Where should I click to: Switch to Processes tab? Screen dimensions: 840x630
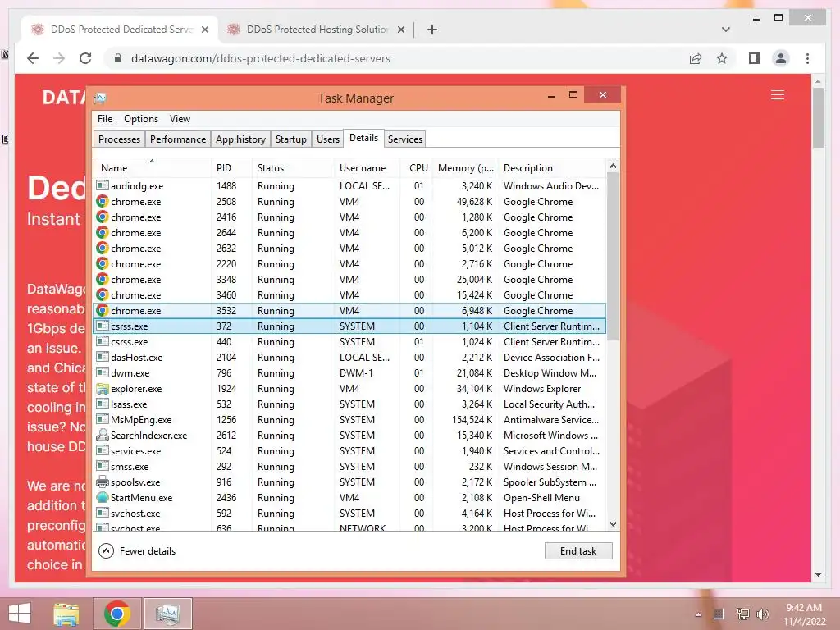119,139
